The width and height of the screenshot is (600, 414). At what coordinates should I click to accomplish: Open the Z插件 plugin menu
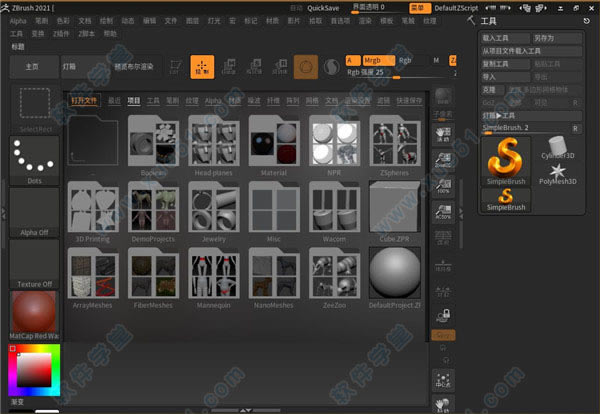[x=61, y=34]
